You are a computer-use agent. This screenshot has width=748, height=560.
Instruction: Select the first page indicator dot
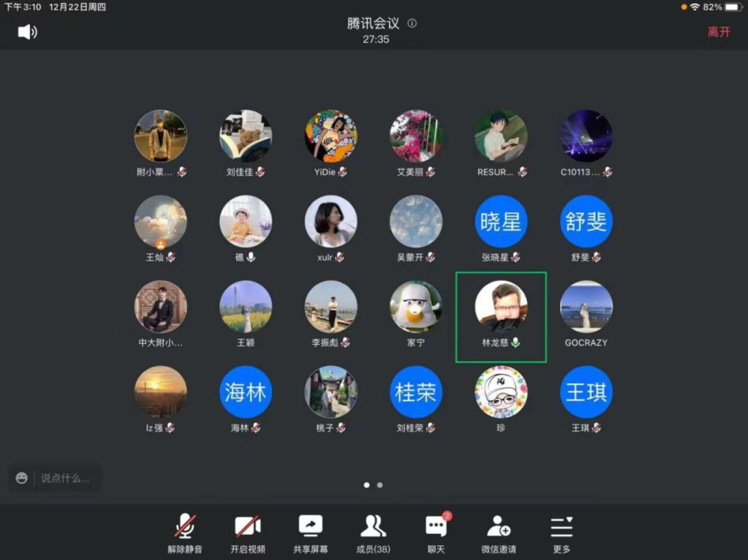click(x=367, y=485)
